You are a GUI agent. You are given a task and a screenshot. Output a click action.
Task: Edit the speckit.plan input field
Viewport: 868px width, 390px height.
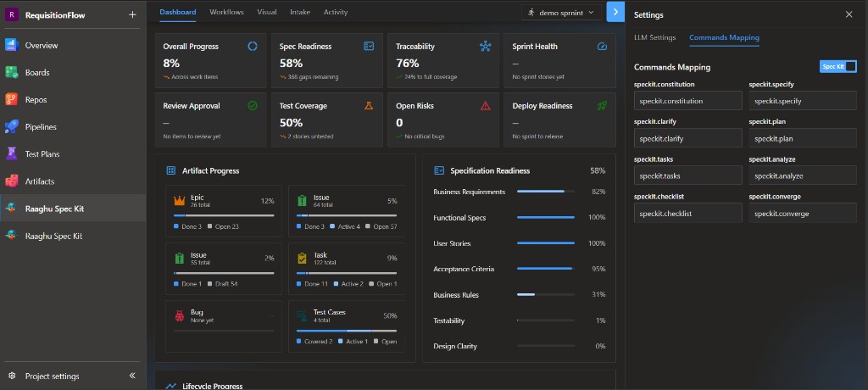(x=803, y=138)
